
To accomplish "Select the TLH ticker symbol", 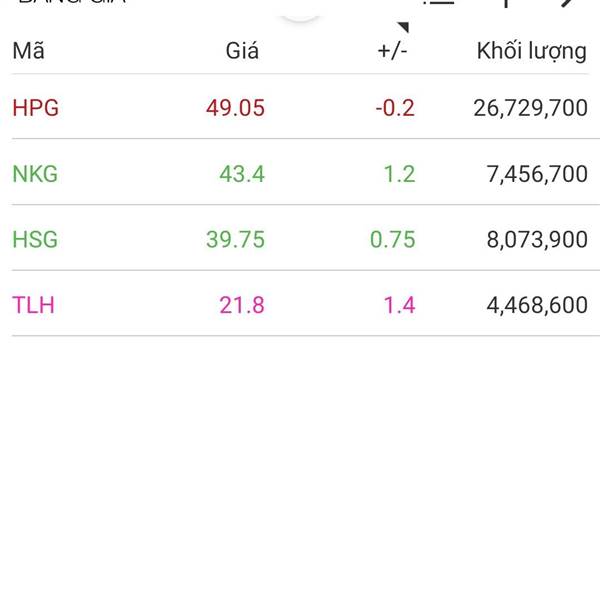I will coord(34,305).
